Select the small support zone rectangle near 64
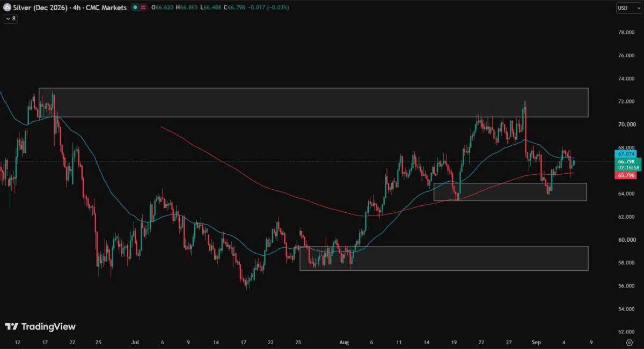 tap(510, 192)
